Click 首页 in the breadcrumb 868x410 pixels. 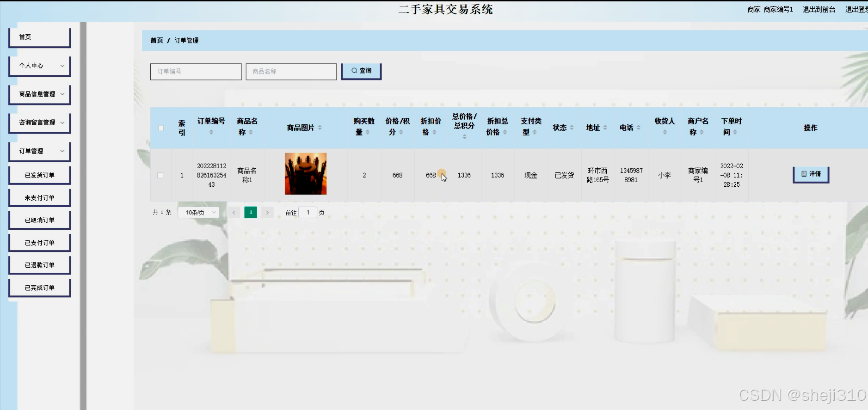(x=157, y=41)
